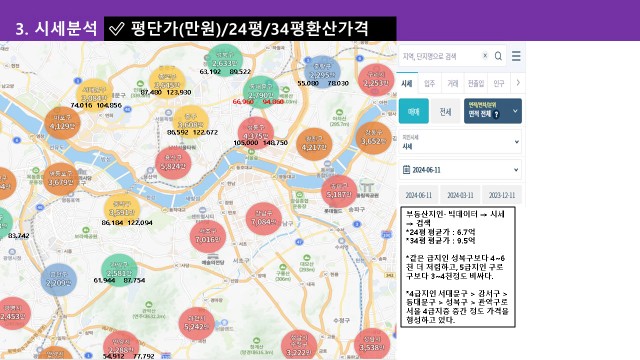Select the 3,652만 orange map bubble
This screenshot has height=360, width=640.
[373, 138]
